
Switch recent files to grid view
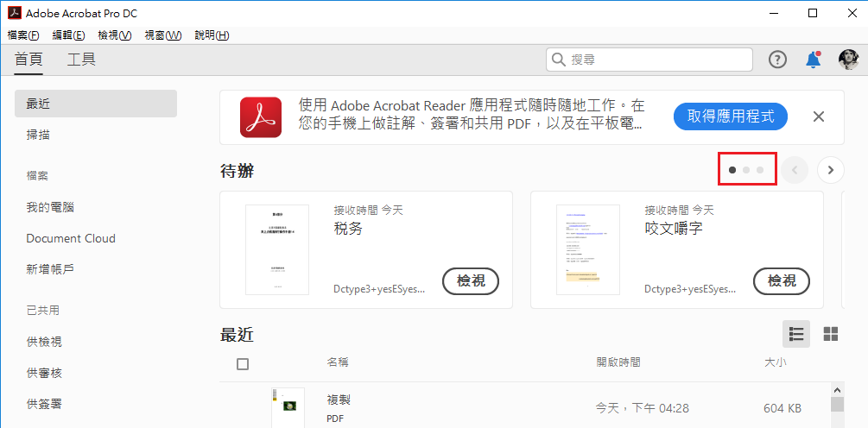point(830,333)
